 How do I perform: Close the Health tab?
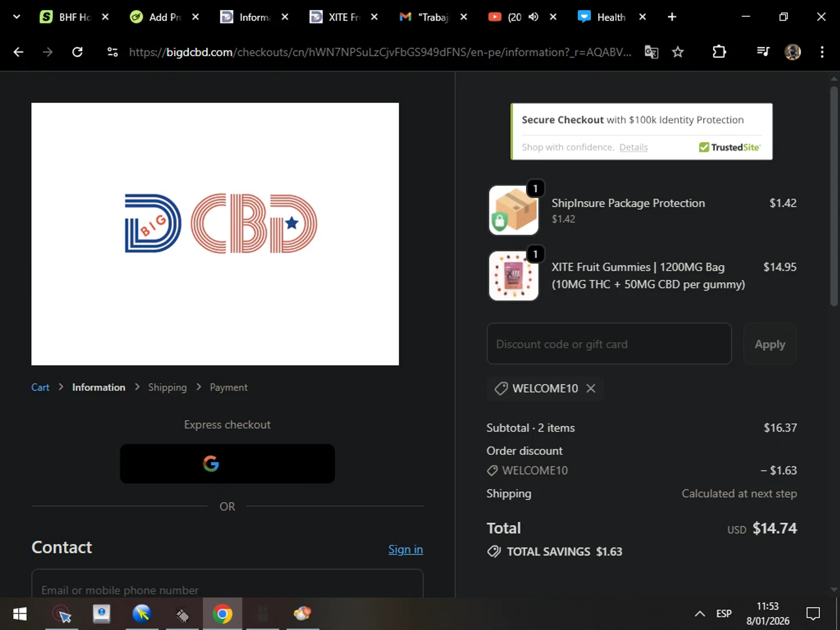642,17
